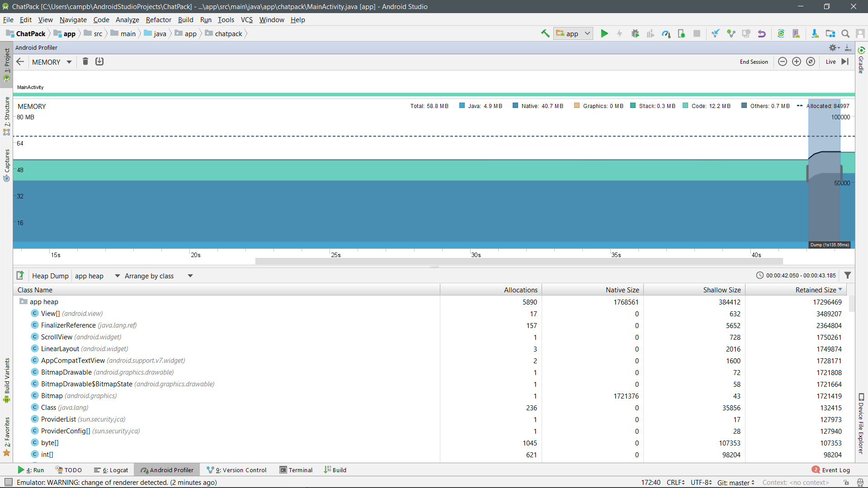Click the filter funnel icon in heap dump
The height and width of the screenshot is (488, 868).
click(x=848, y=275)
